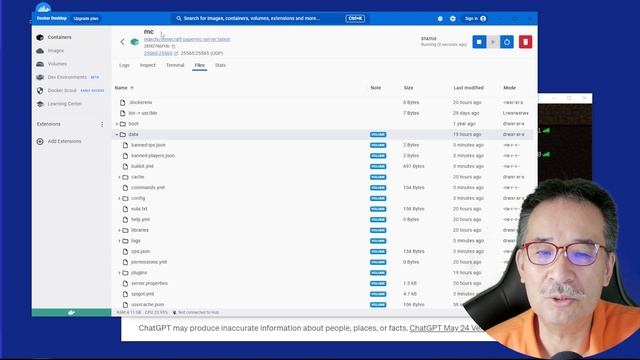The height and width of the screenshot is (360, 640).
Task: Switch to the Logs tab
Action: (124, 65)
